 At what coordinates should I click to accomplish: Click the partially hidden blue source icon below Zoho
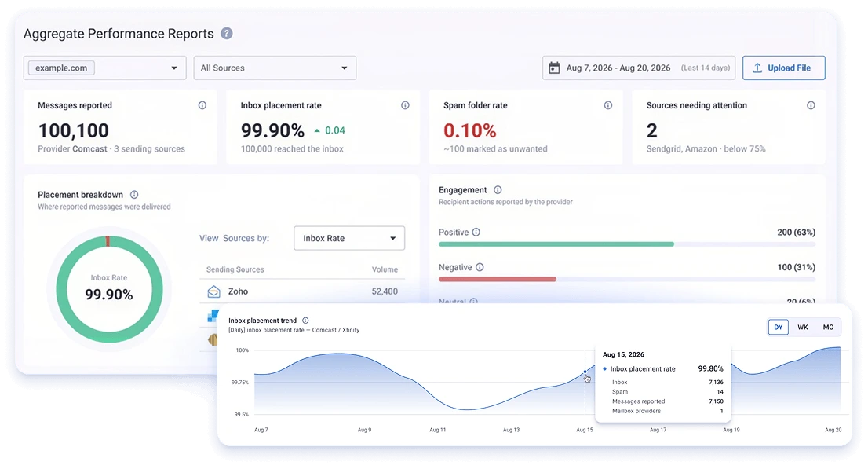(x=213, y=316)
